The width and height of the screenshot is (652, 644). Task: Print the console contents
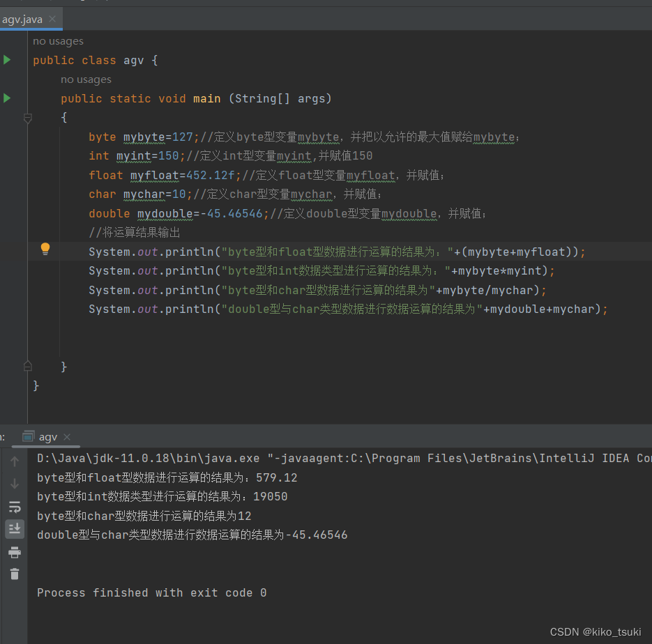[14, 551]
